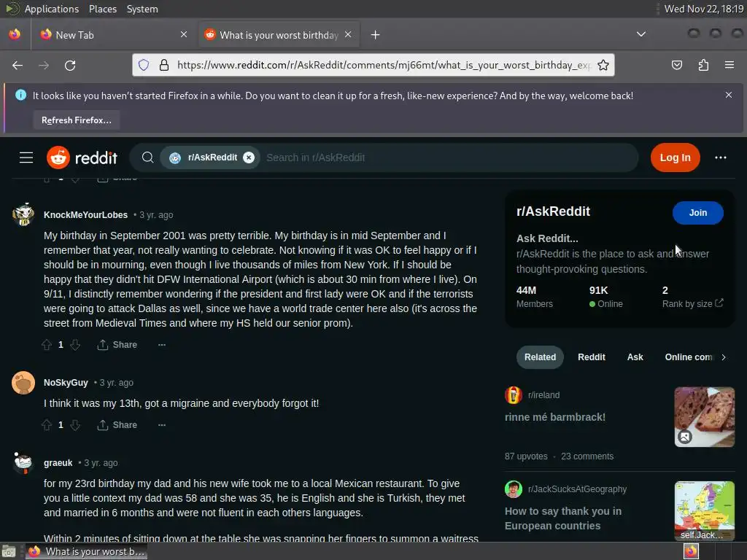The height and width of the screenshot is (560, 747).
Task: Bookmark page with star icon
Action: (603, 65)
